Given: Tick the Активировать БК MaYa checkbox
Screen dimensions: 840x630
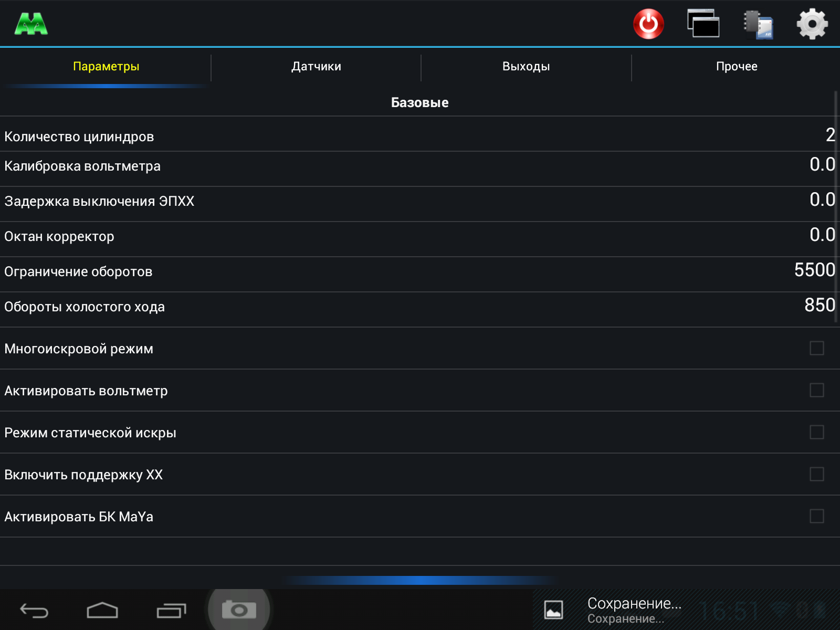Looking at the screenshot, I should [817, 516].
